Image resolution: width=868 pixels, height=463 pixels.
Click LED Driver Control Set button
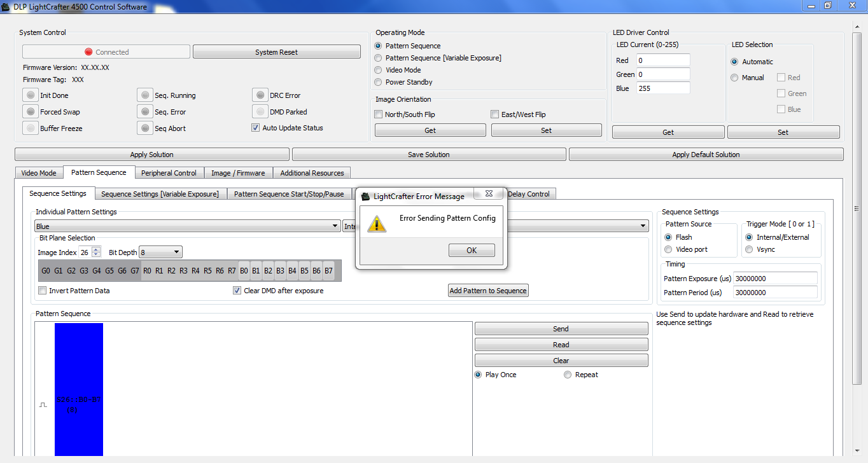click(783, 132)
